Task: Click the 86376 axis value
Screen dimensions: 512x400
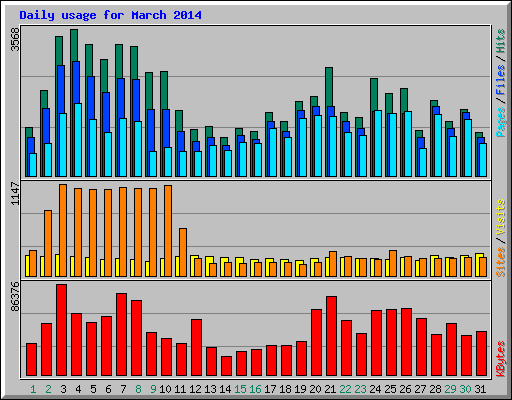Action: 15,297
